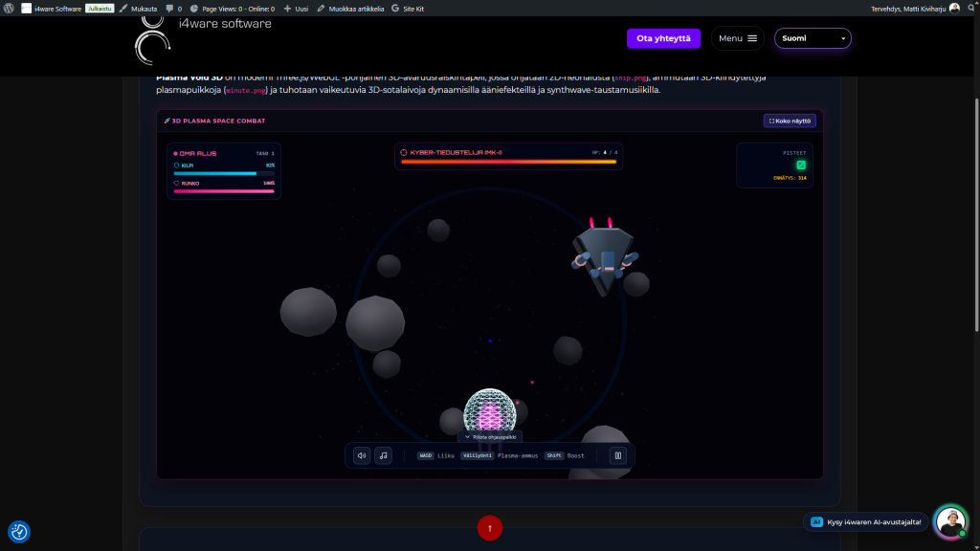The height and width of the screenshot is (551, 980).
Task: Collapse panel with Piilota ohjauspalkki
Action: click(x=490, y=436)
